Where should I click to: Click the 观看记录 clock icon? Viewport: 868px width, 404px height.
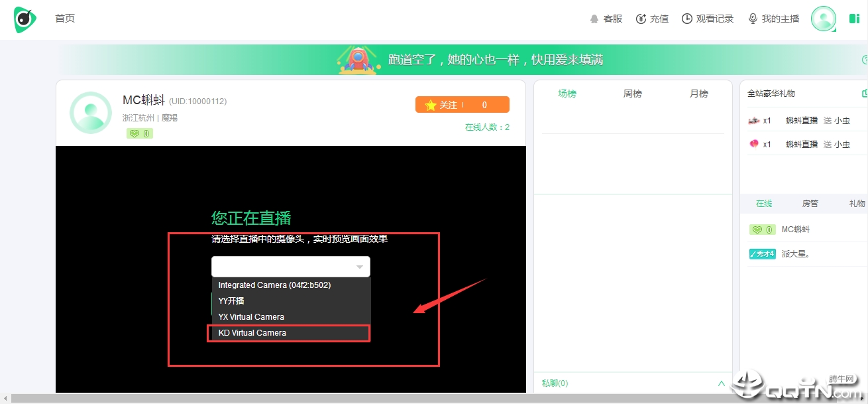(x=687, y=19)
